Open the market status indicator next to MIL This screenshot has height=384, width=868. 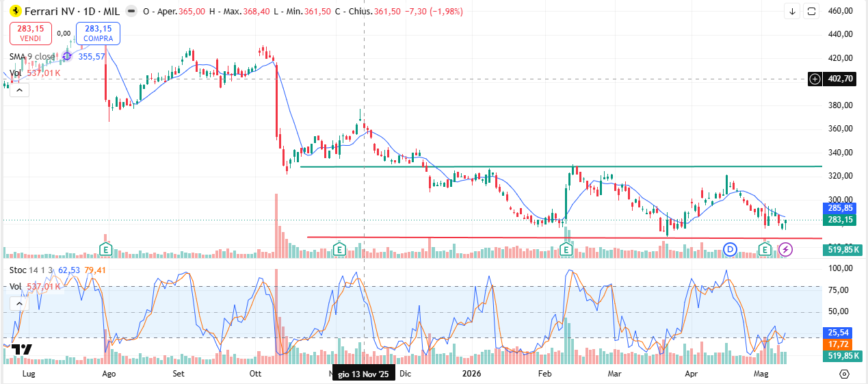pos(131,12)
